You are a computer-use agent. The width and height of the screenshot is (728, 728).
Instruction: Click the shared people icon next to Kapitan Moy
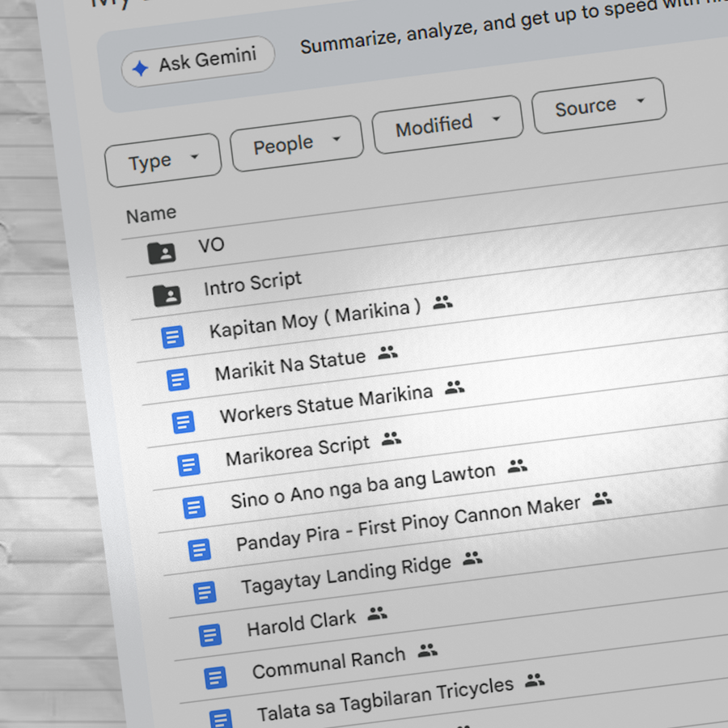[x=443, y=303]
